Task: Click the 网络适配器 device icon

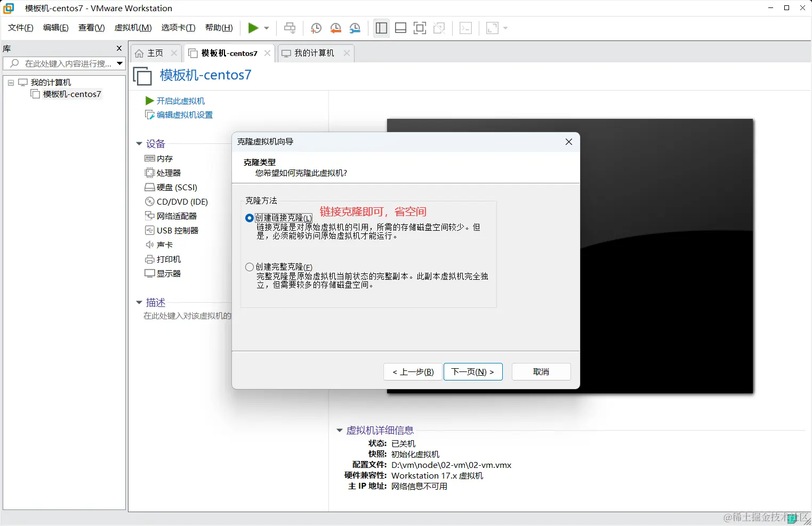Action: (x=150, y=216)
